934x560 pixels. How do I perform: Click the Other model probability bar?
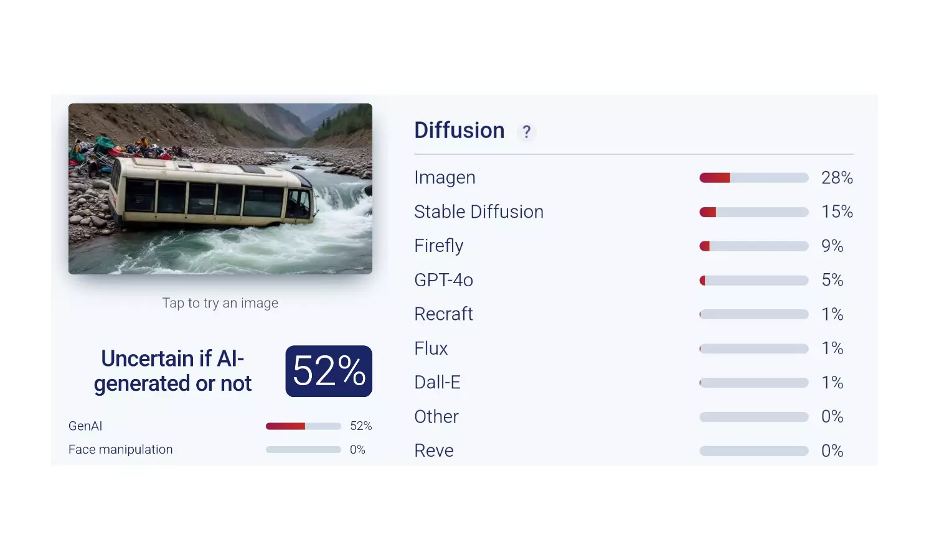coord(754,417)
